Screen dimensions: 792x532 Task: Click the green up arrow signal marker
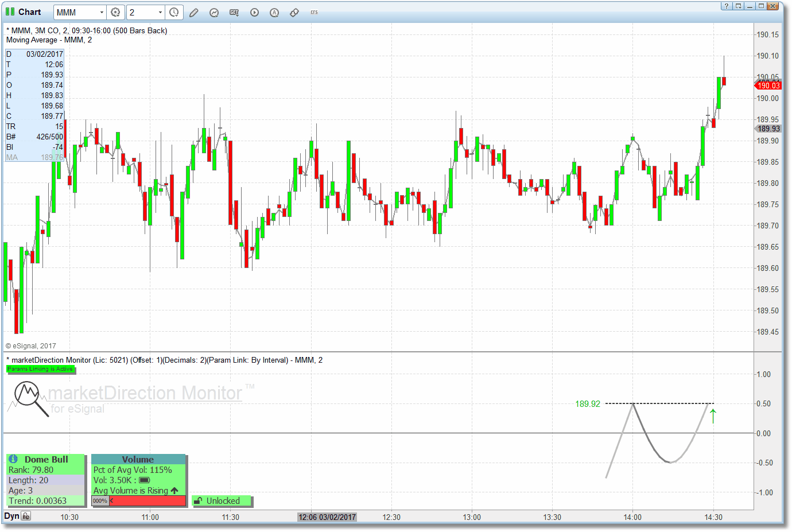pos(713,416)
